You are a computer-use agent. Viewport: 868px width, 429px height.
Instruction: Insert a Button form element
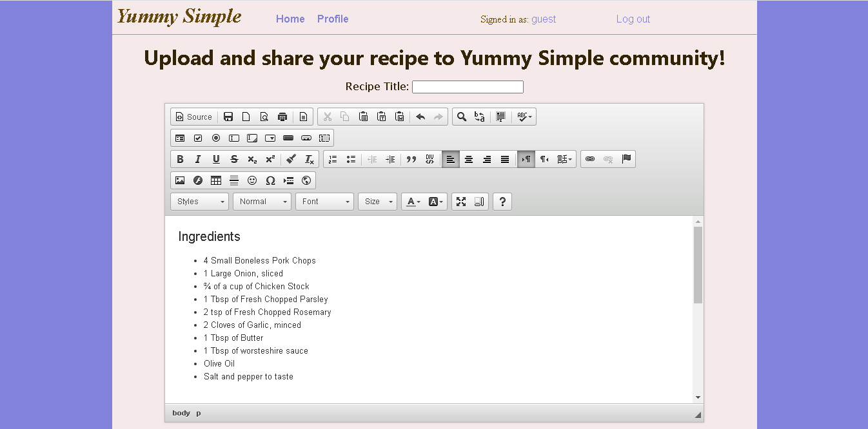(288, 138)
